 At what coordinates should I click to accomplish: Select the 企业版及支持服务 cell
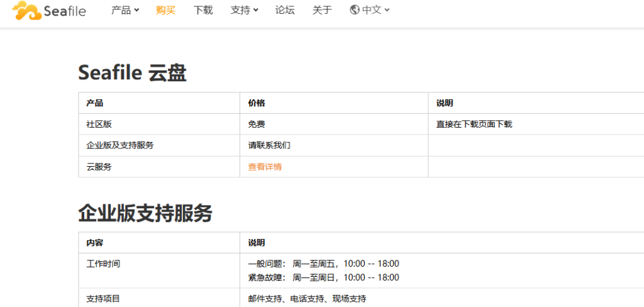pyautogui.click(x=159, y=145)
